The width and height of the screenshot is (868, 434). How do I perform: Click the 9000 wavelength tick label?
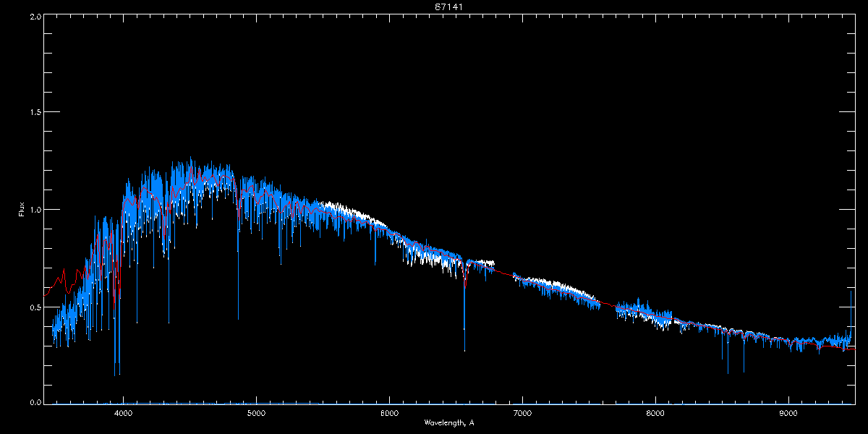coord(788,414)
